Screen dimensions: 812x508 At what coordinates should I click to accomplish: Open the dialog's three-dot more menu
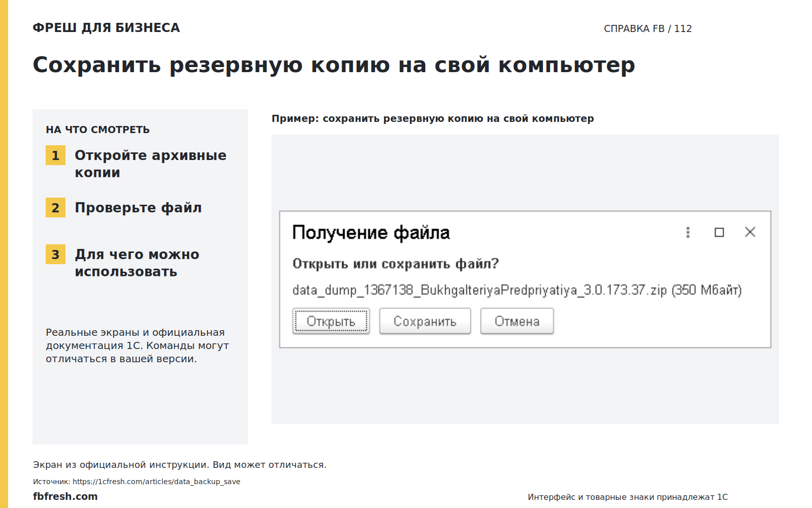click(x=688, y=232)
